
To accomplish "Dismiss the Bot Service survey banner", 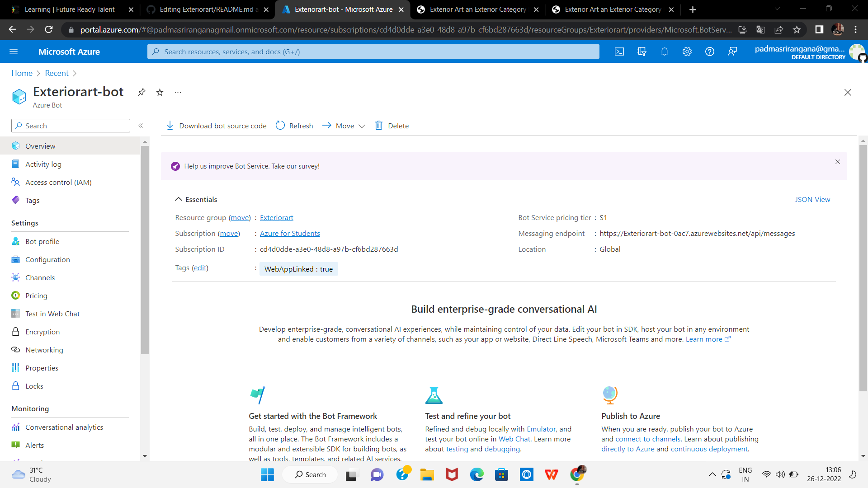I will point(837,162).
